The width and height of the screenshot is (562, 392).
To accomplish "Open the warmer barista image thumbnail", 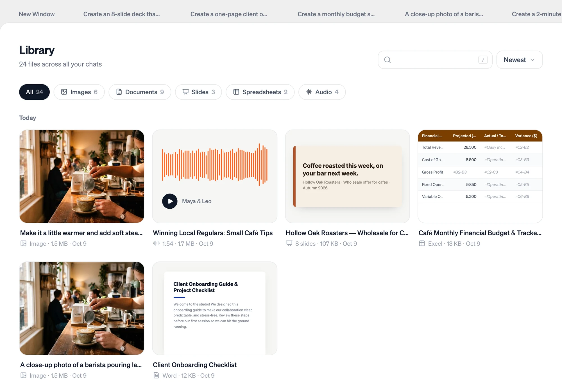I will click(81, 176).
